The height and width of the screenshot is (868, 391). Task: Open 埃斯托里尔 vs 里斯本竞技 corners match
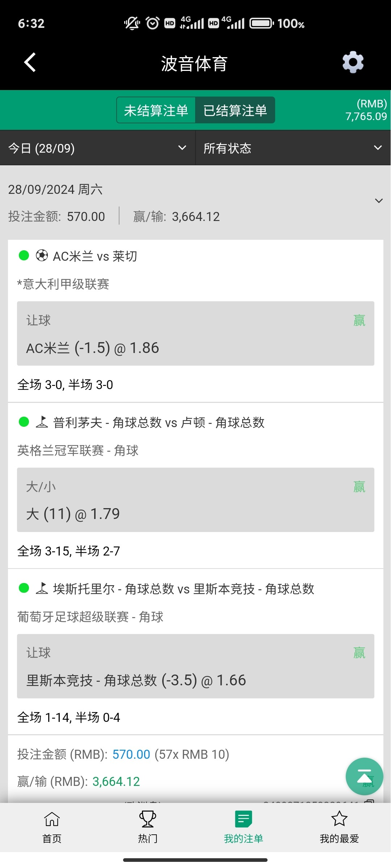coord(183,589)
